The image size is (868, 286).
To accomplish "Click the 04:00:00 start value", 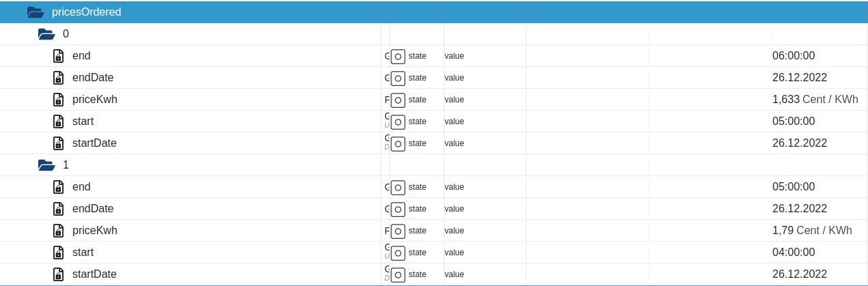I will tap(793, 252).
